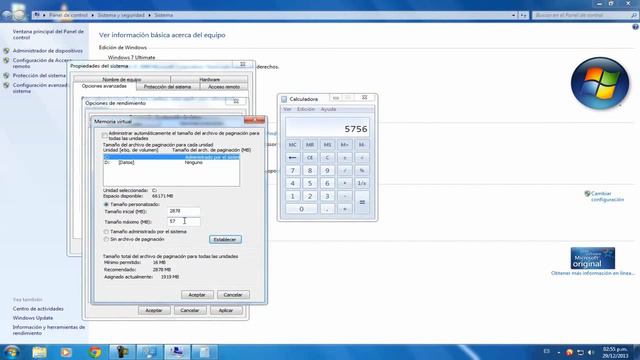Click the MR memory recall key
Viewport: 640px width, 360px height.
coord(310,145)
